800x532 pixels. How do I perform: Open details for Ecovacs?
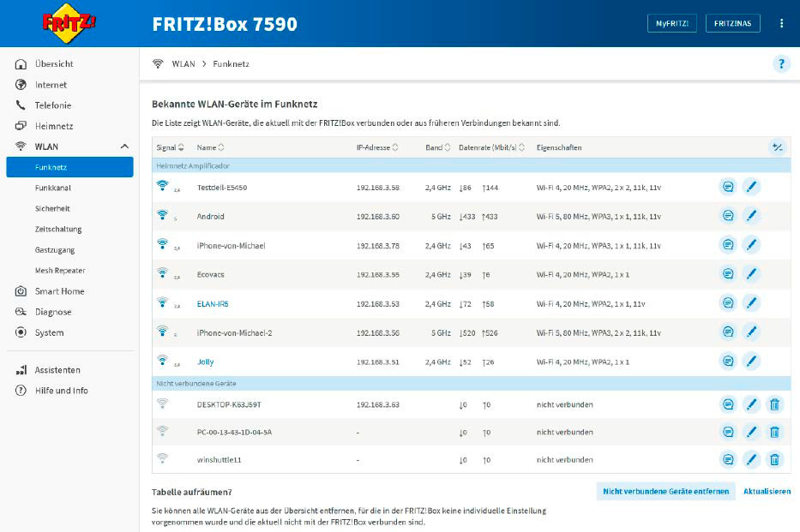pyautogui.click(x=728, y=274)
